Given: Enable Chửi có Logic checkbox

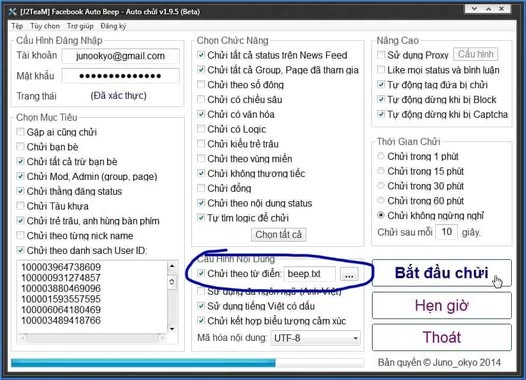Looking at the screenshot, I should point(201,129).
